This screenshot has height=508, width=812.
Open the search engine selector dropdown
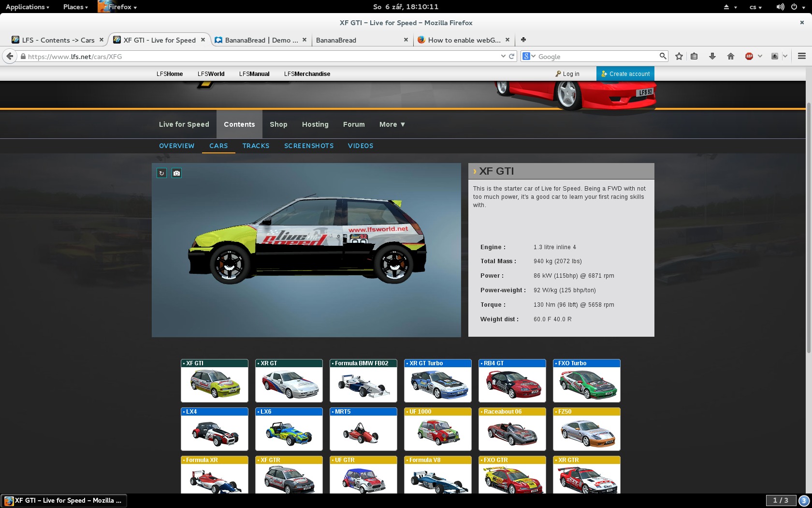(529, 57)
